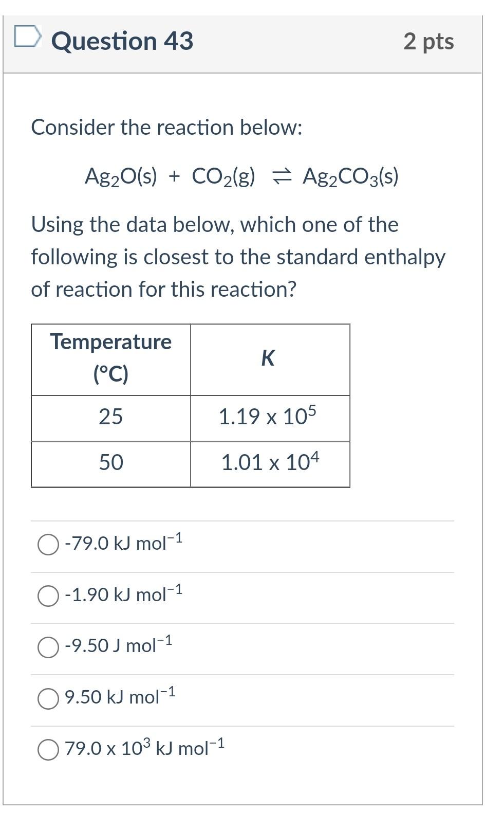Click the reaction equation text
Image resolution: width=504 pixels, height=829 pixels.
coord(241,177)
